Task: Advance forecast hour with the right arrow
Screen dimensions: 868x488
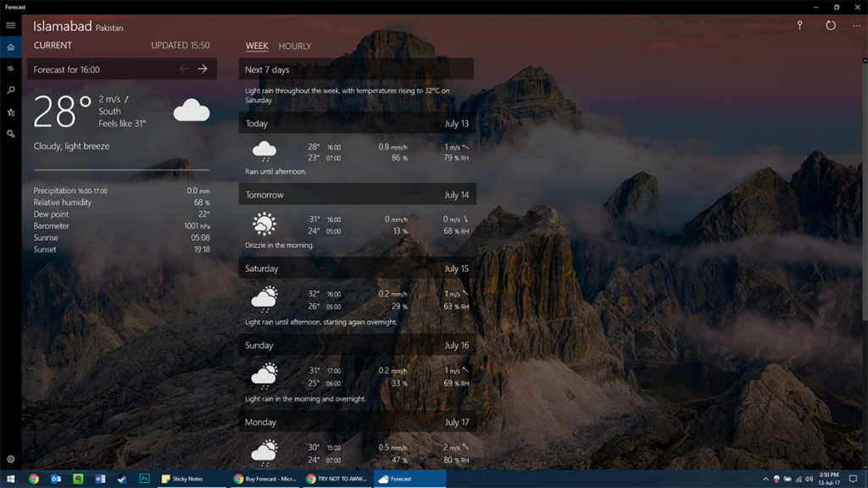Action: tap(203, 69)
